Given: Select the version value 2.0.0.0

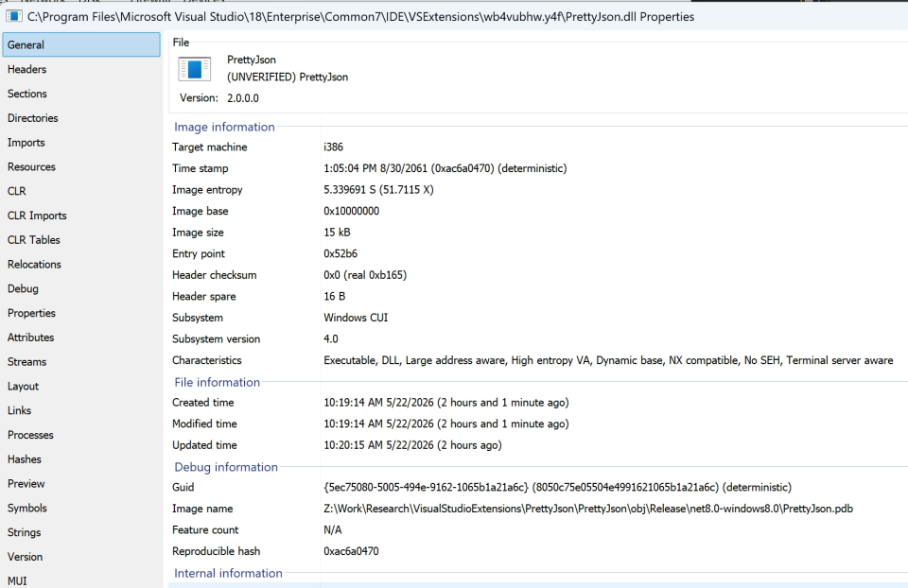Looking at the screenshot, I should 243,97.
